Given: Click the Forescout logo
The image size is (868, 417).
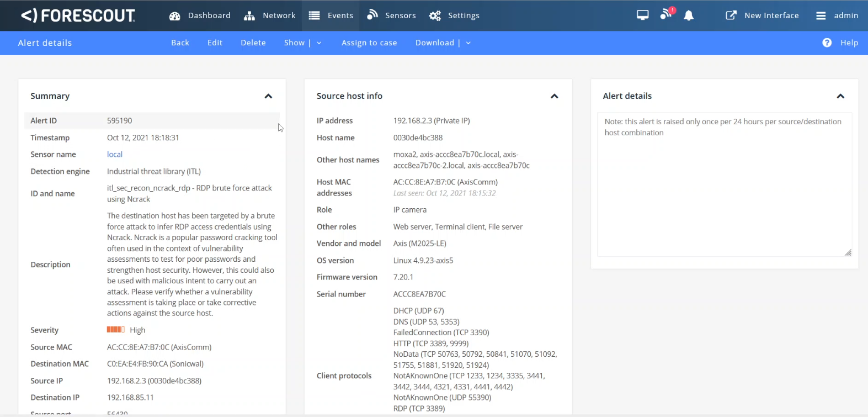Looking at the screenshot, I should pyautogui.click(x=78, y=15).
